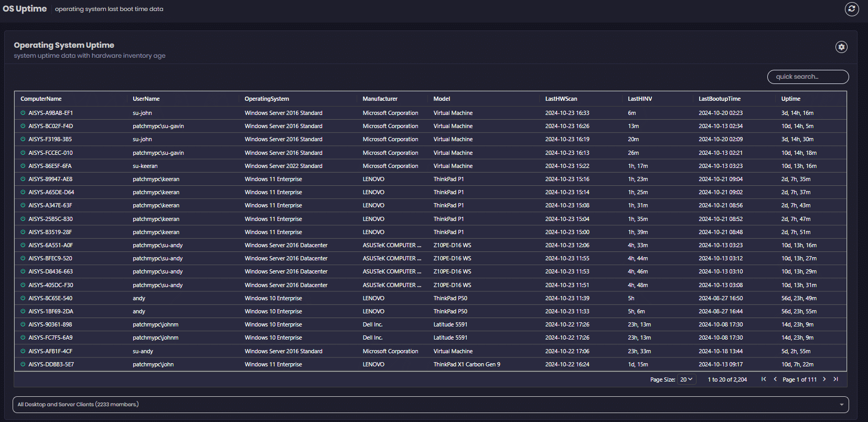Screen dimensions: 868x422
Task: Sort by OperatingSystem column header
Action: (266, 99)
